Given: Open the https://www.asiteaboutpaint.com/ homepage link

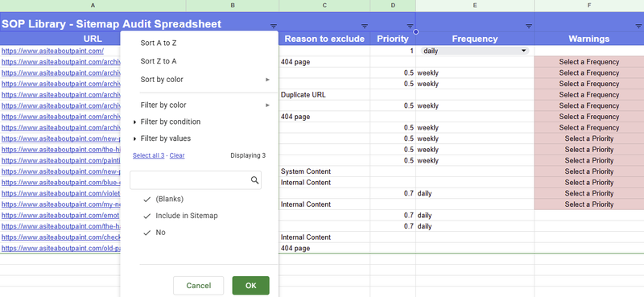Looking at the screenshot, I should 52,52.
